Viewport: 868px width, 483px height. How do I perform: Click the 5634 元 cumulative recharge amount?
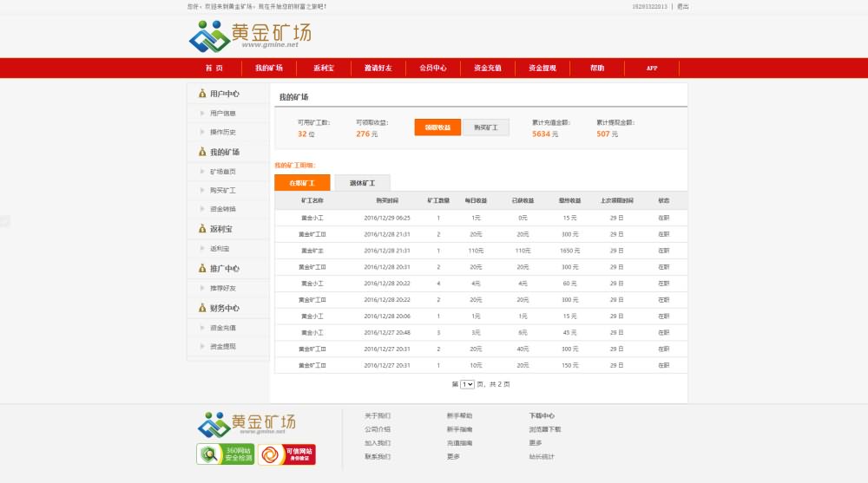[x=545, y=134]
